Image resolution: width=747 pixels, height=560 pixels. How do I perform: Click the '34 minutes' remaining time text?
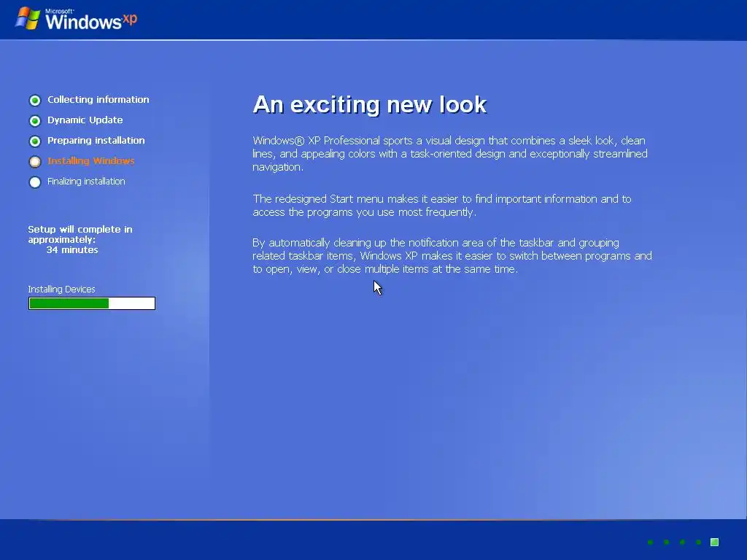tap(72, 249)
